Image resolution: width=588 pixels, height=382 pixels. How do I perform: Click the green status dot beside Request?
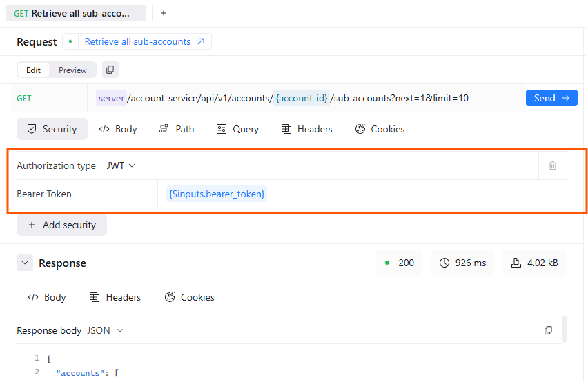[x=70, y=41]
